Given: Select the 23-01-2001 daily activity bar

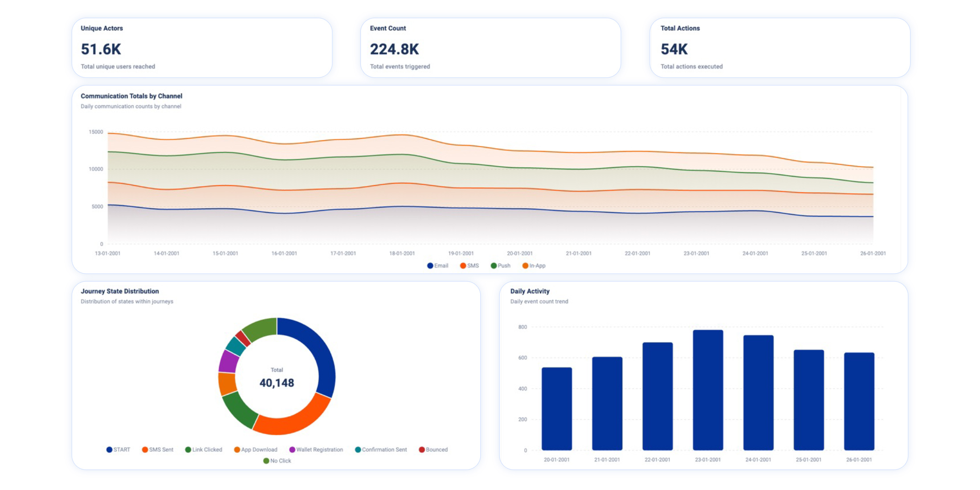Looking at the screenshot, I should [x=708, y=390].
